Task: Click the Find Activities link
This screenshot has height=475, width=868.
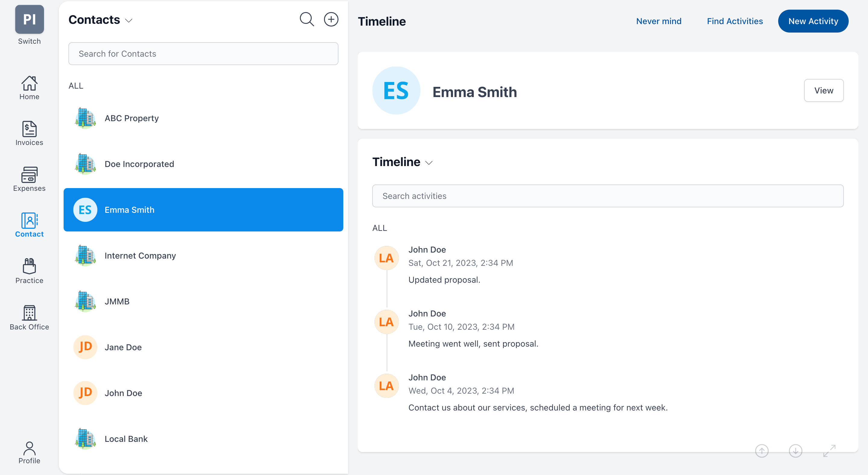Action: (x=734, y=21)
